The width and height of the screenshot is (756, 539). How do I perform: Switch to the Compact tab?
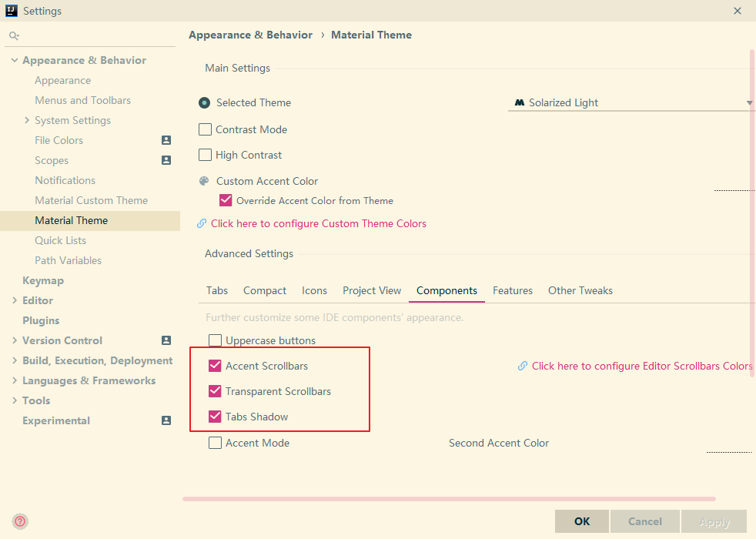click(265, 291)
